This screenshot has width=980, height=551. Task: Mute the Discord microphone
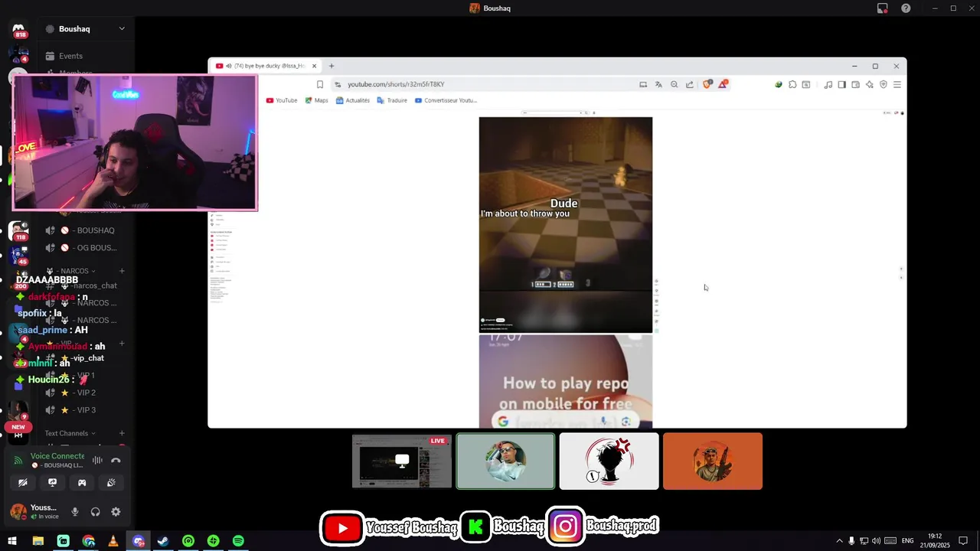[x=75, y=512]
